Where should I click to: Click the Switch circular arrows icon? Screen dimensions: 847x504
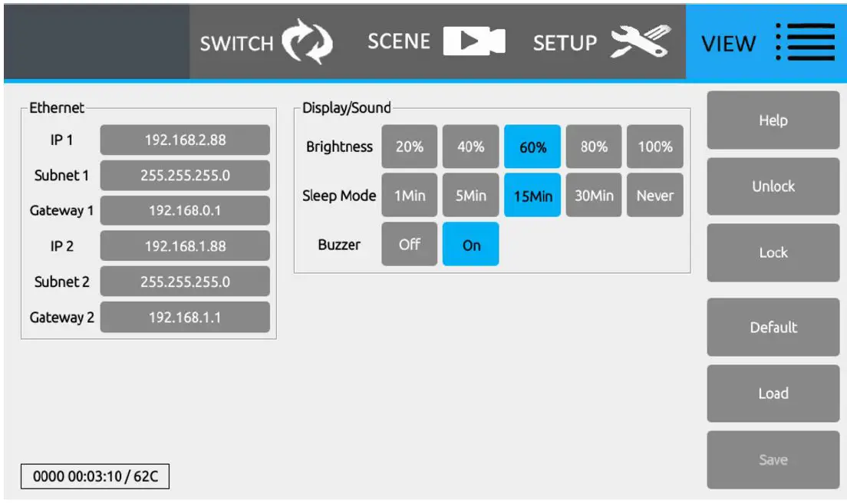click(308, 42)
